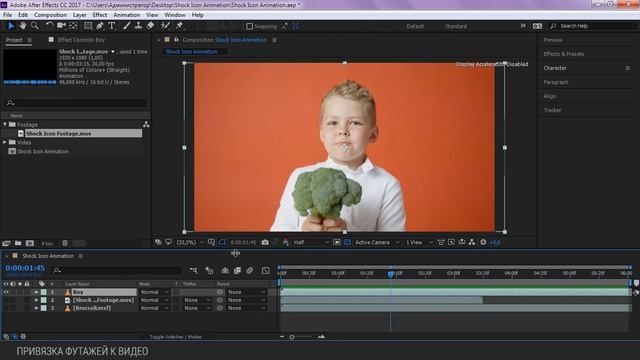Viewport: 640px width, 360px height.
Task: Select the Clone Stamp tool
Action: click(x=138, y=26)
